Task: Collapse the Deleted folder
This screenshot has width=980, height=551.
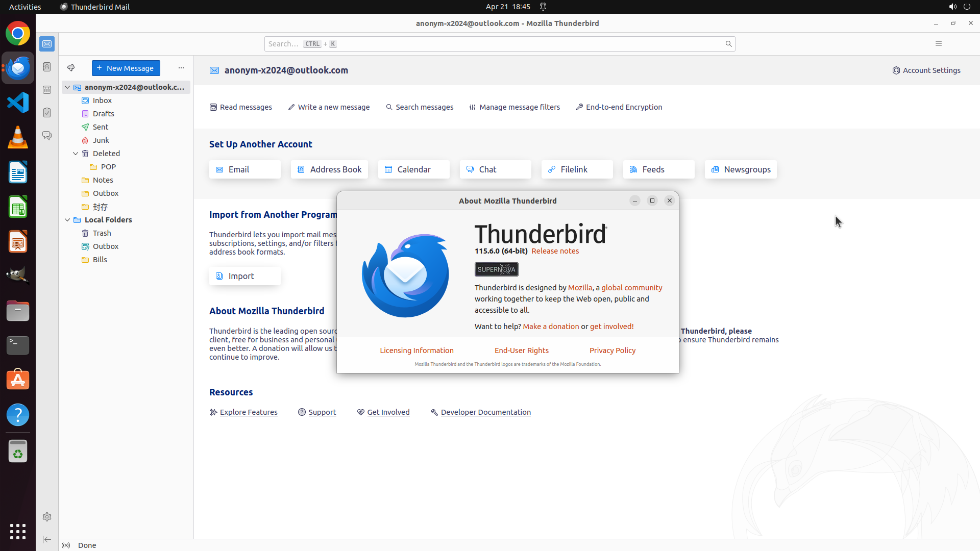Action: [x=76, y=154]
